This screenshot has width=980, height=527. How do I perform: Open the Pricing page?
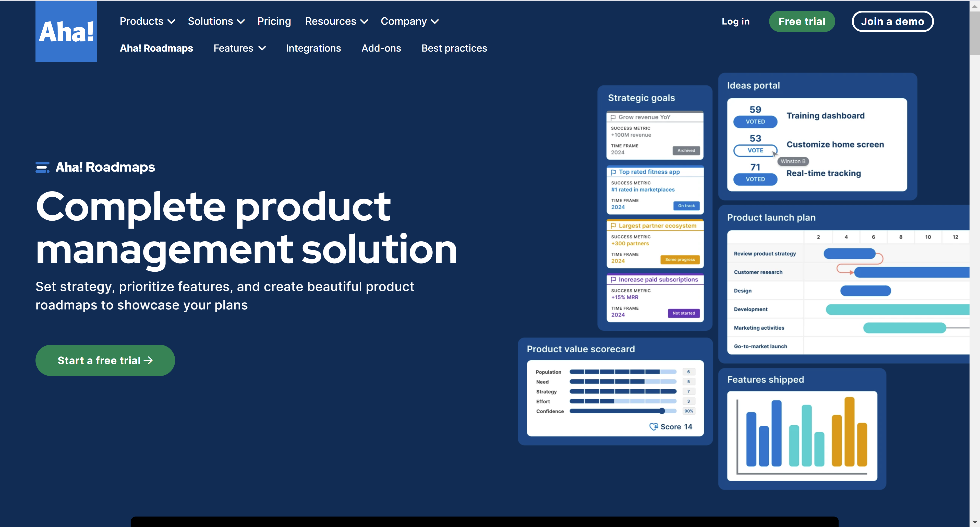[274, 21]
